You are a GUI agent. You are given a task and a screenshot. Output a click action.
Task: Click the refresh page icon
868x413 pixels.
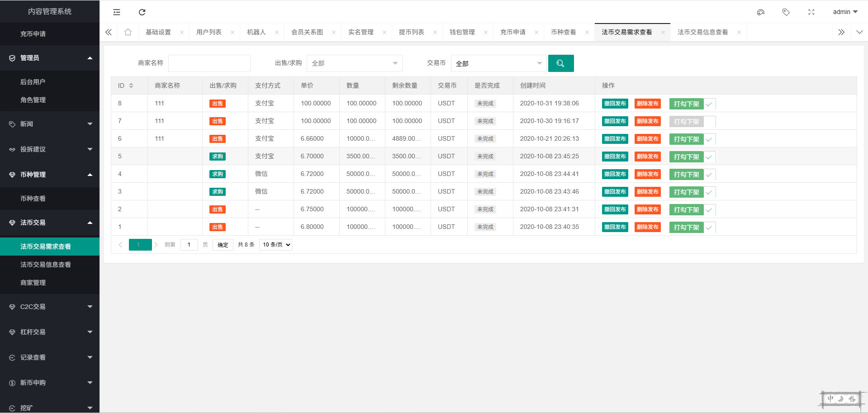point(142,12)
